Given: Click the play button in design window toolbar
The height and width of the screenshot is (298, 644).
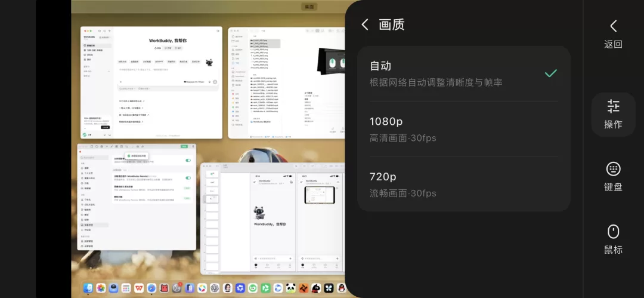Looking at the screenshot, I should 296,165.
